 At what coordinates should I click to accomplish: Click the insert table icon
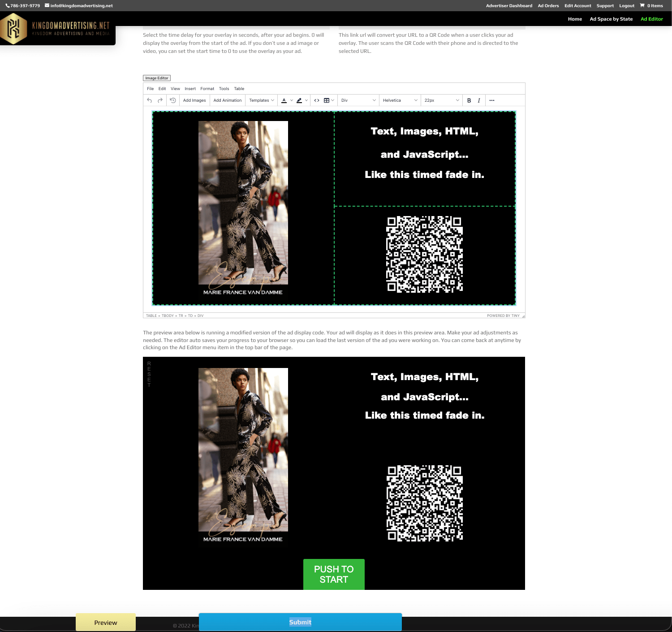327,100
